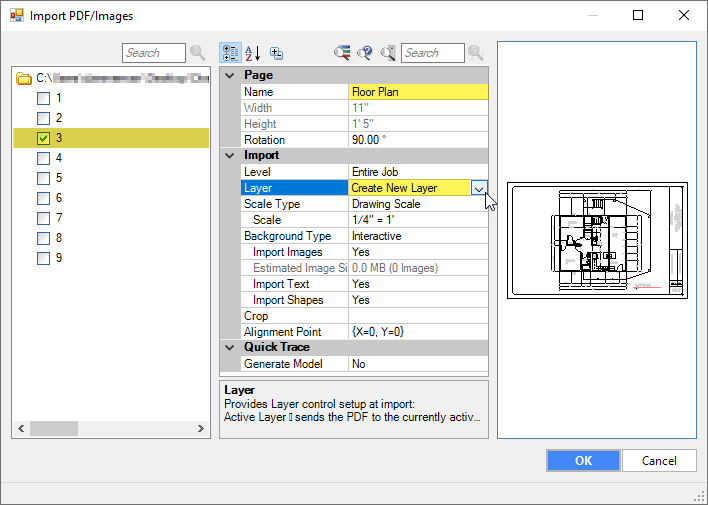This screenshot has width=708, height=505.
Task: Check the page 6 checkbox
Action: tap(43, 198)
